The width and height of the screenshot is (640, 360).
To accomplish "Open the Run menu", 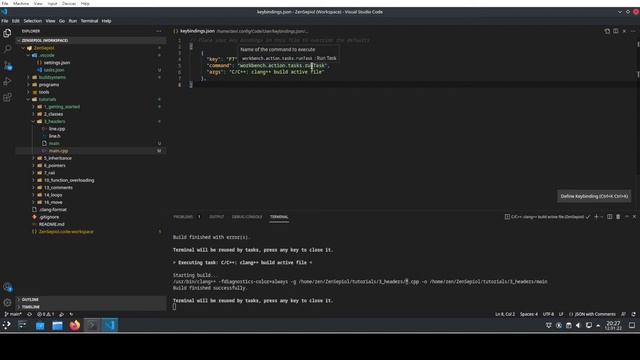I will [73, 21].
